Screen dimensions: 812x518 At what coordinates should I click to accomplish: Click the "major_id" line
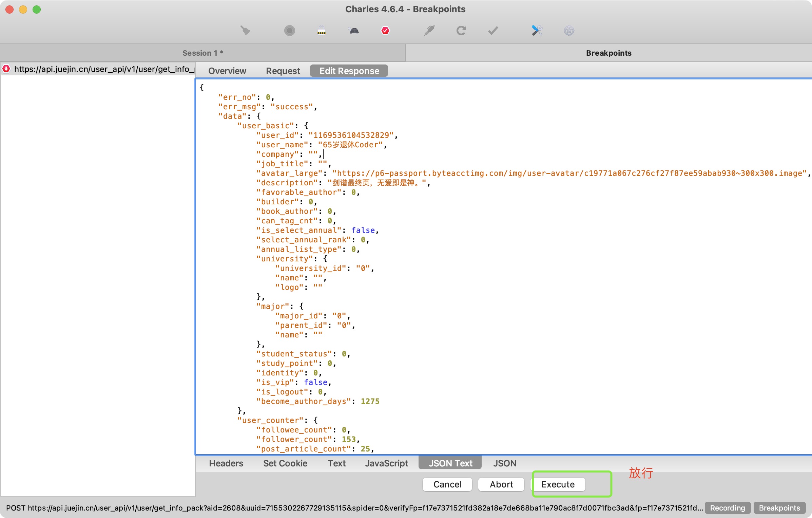tap(313, 316)
